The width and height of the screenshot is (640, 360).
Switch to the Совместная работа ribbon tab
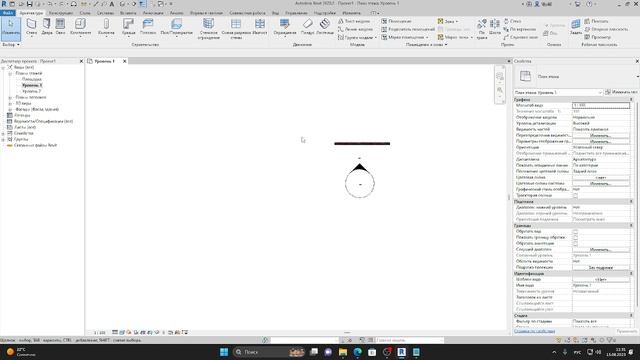pos(247,13)
